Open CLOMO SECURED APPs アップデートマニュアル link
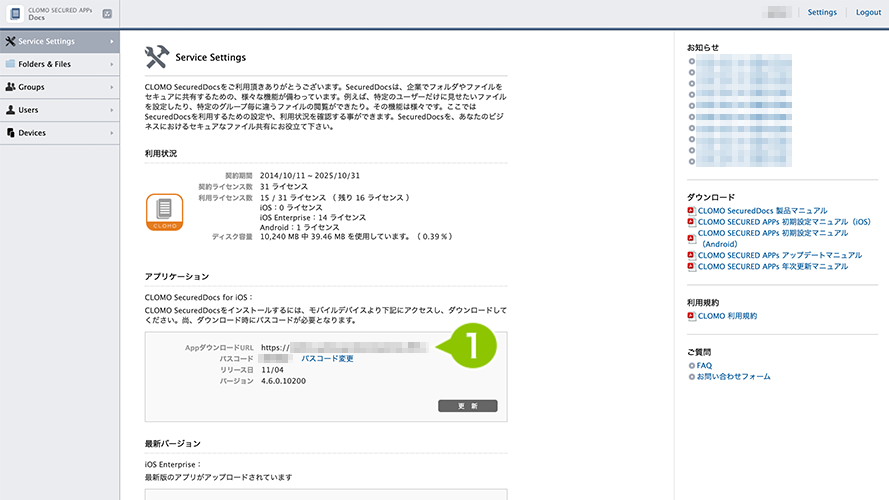 pyautogui.click(x=780, y=255)
